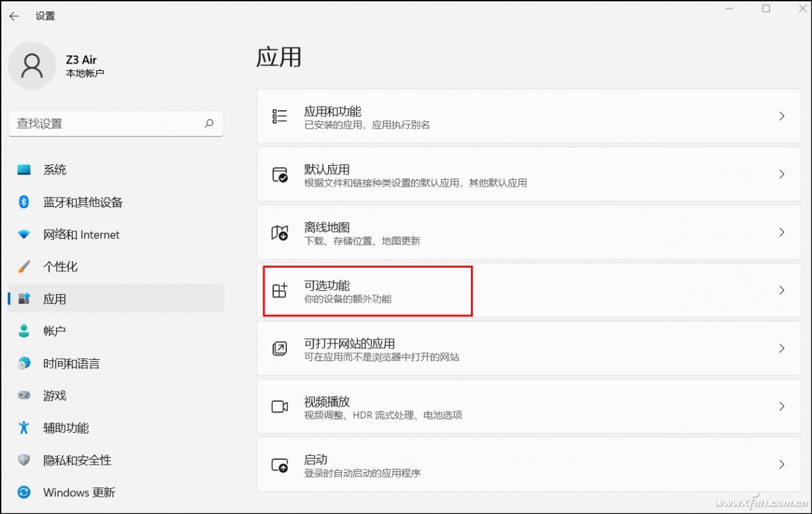Open 可选功能 settings
This screenshot has height=514, width=812.
click(530, 290)
